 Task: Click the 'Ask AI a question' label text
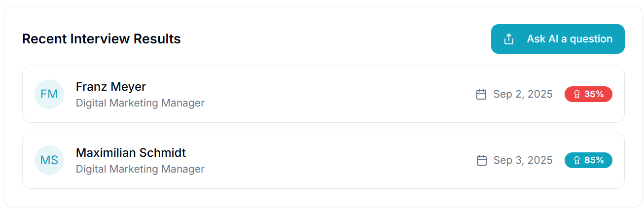[x=570, y=39]
